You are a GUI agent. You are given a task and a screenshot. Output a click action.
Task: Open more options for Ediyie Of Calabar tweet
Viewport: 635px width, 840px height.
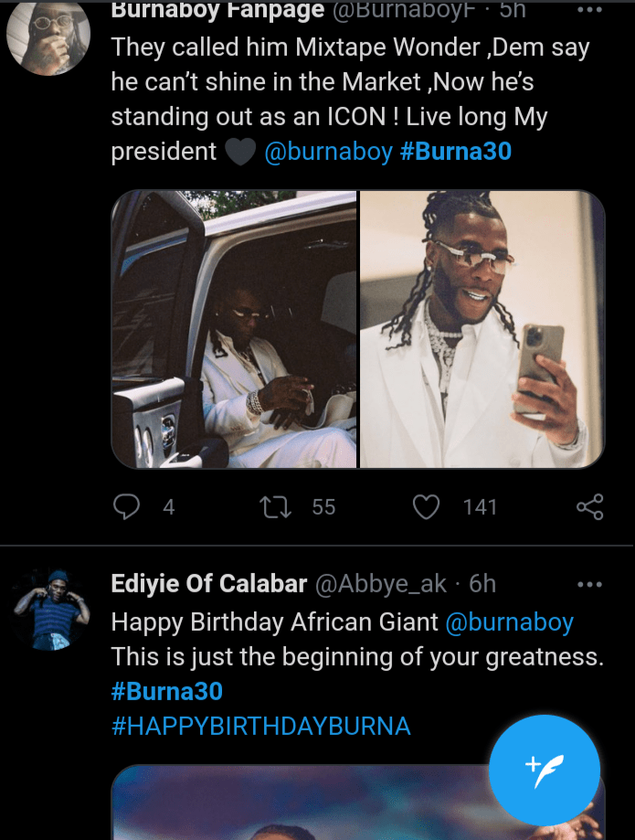point(590,584)
